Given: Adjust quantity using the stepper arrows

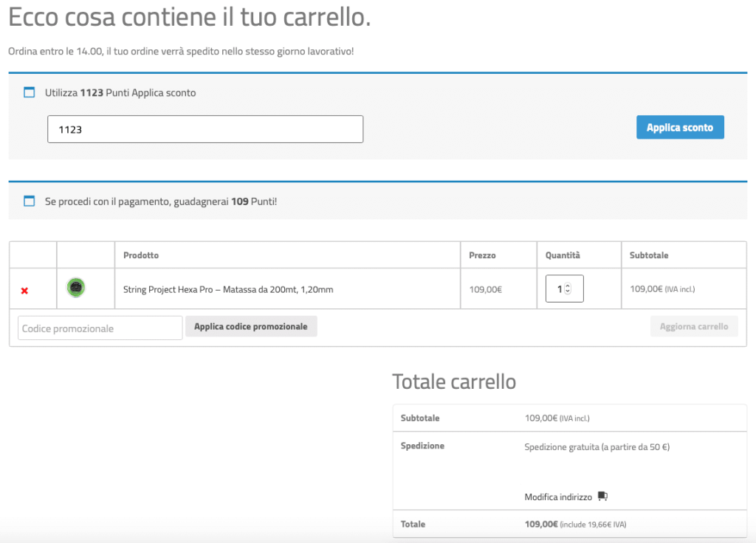Looking at the screenshot, I should click(x=568, y=288).
